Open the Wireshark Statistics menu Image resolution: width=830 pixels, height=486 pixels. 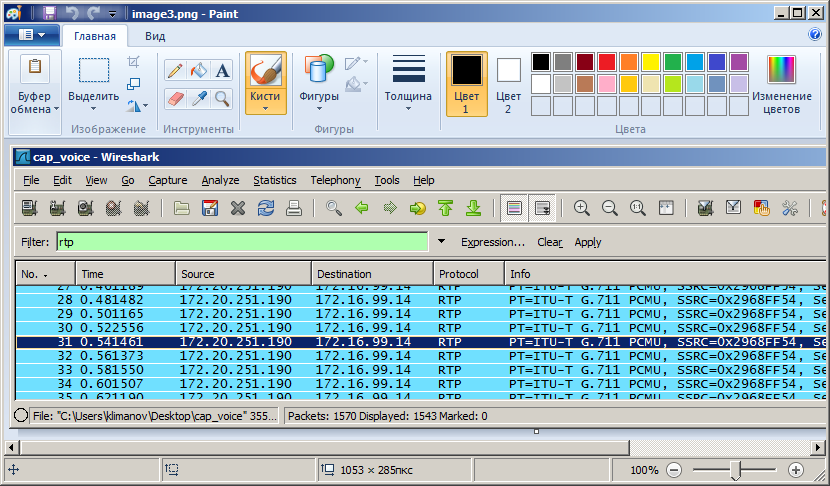pos(275,180)
